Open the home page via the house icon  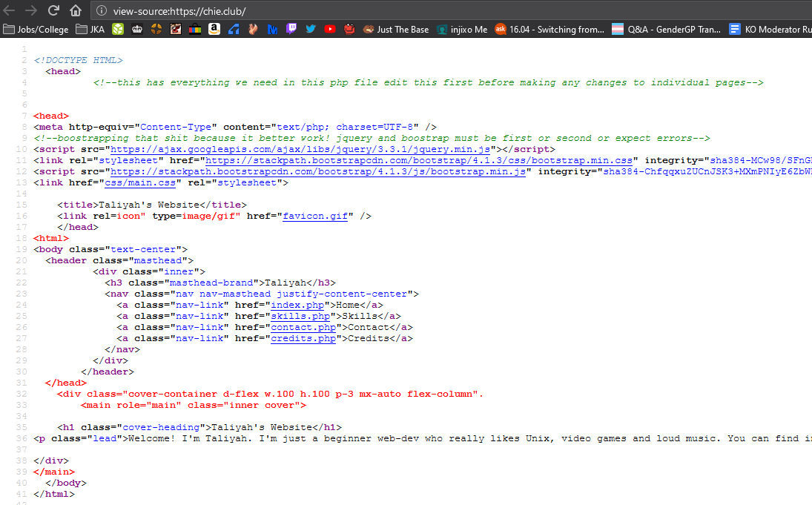76,10
